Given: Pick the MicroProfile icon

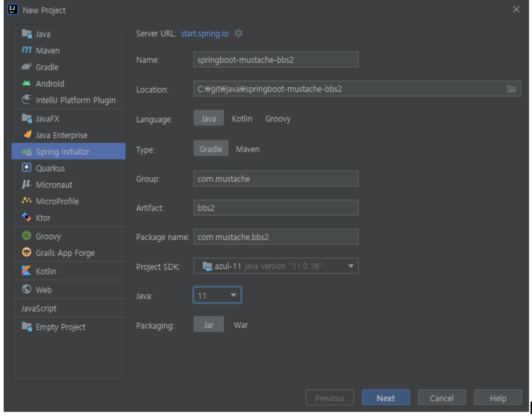Looking at the screenshot, I should (27, 200).
